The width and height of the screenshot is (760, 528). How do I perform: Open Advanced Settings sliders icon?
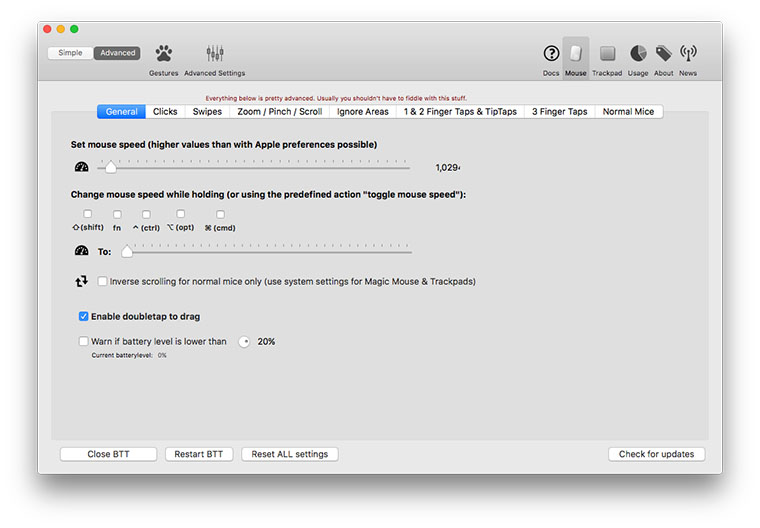click(215, 53)
